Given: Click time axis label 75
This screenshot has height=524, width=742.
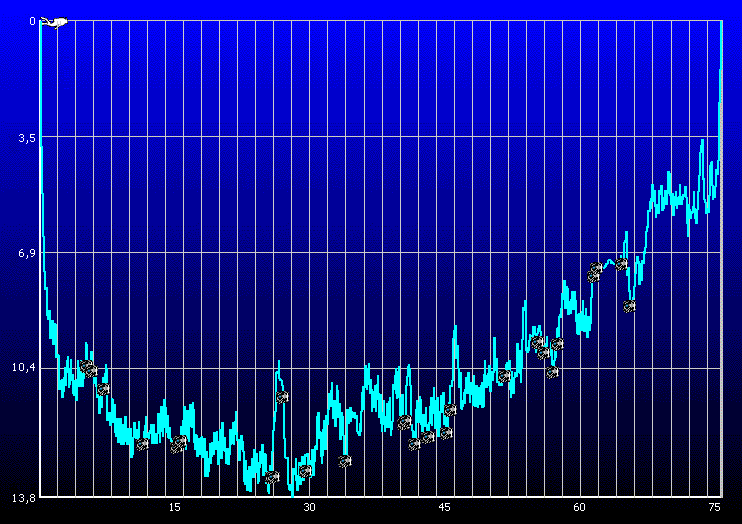Looking at the screenshot, I should click(x=715, y=507).
